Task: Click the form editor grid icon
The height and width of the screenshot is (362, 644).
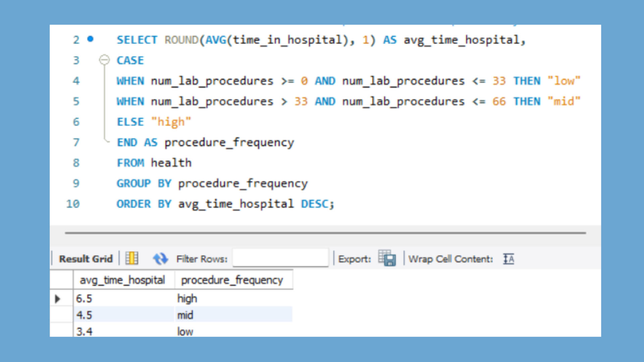Action: 132,258
